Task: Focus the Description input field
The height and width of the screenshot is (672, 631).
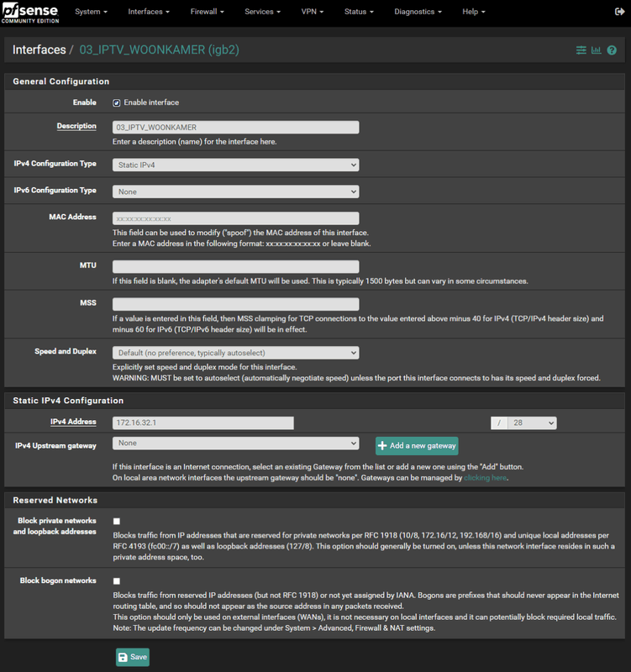Action: [236, 128]
